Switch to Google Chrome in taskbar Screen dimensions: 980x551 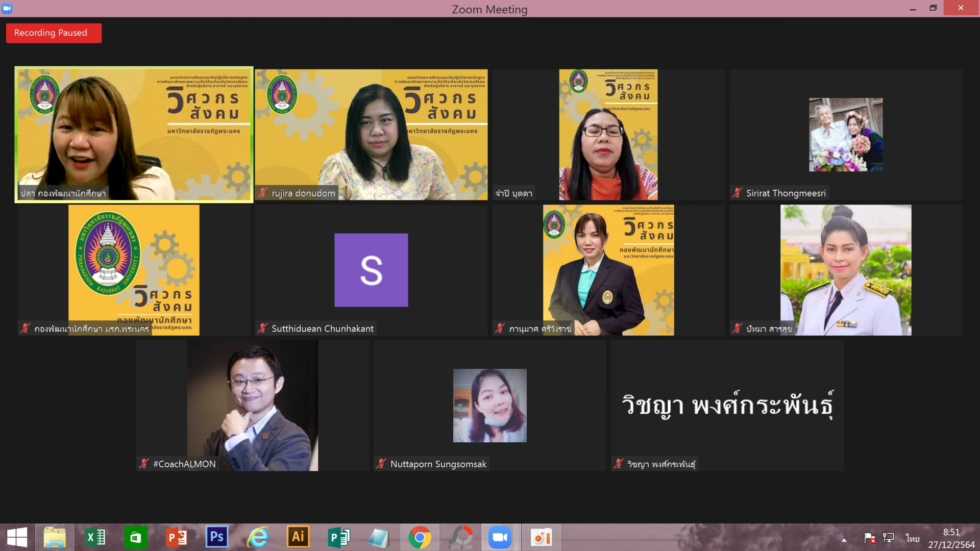420,537
